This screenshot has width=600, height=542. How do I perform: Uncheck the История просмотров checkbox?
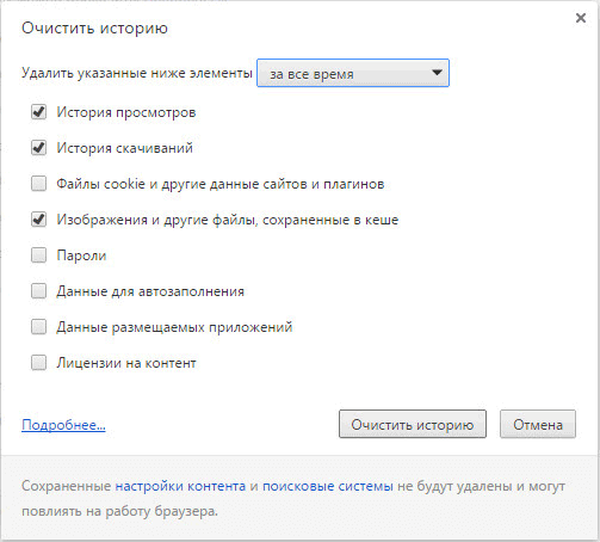tap(39, 111)
